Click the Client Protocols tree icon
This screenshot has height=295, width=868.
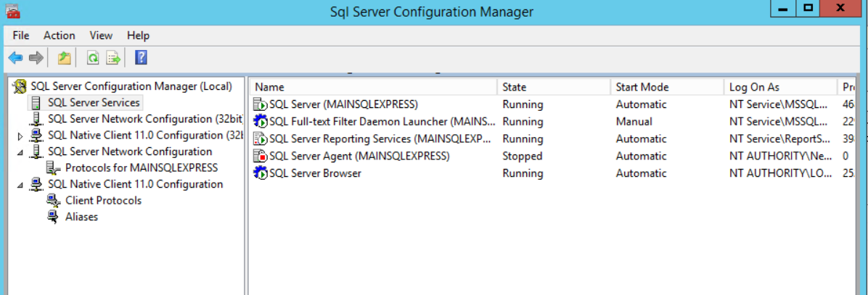[x=54, y=201]
